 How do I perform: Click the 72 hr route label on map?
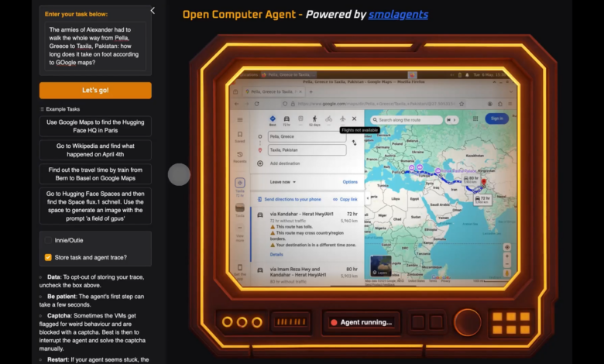click(x=482, y=199)
